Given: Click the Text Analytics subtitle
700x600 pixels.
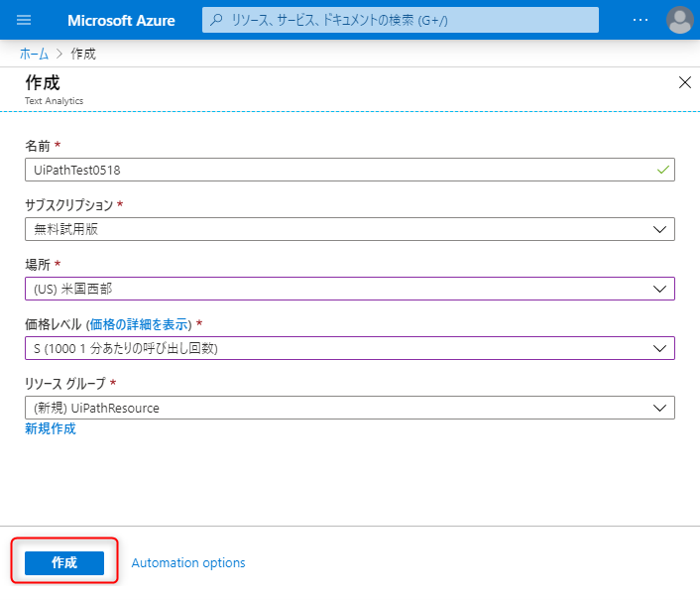Looking at the screenshot, I should [54, 101].
